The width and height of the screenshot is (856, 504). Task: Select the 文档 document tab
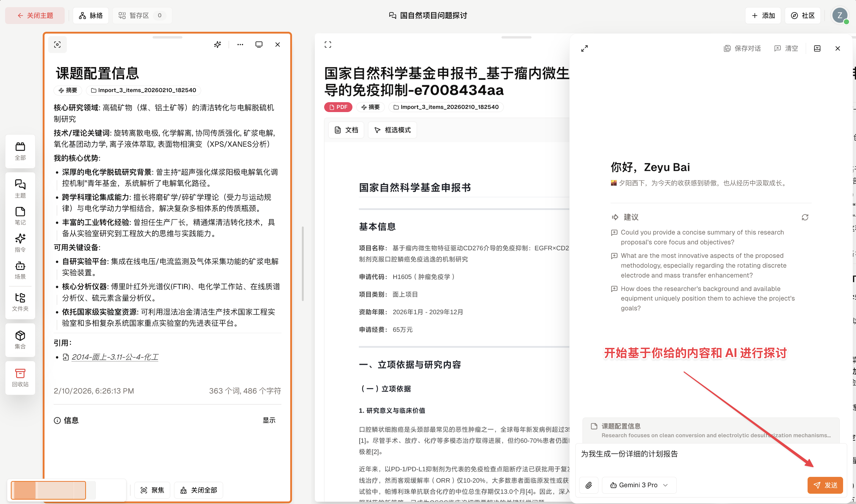[346, 130]
